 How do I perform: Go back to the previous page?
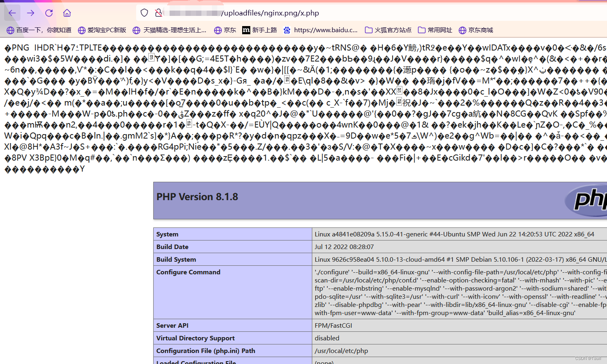point(12,13)
